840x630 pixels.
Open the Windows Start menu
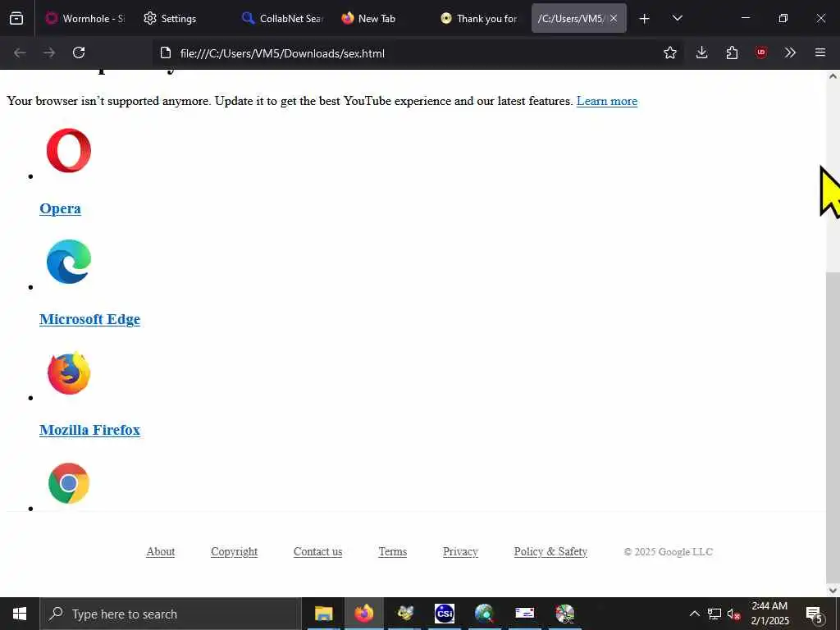[20, 614]
